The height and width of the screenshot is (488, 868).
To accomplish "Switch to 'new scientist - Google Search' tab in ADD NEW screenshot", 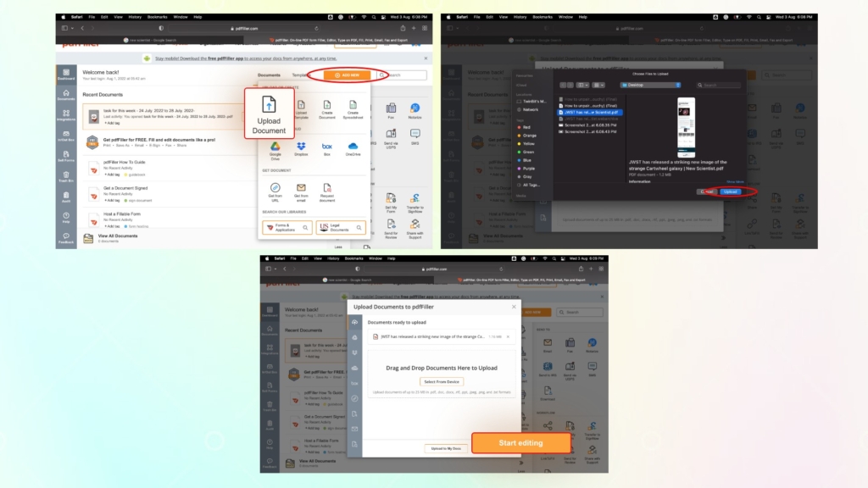I will pos(149,40).
